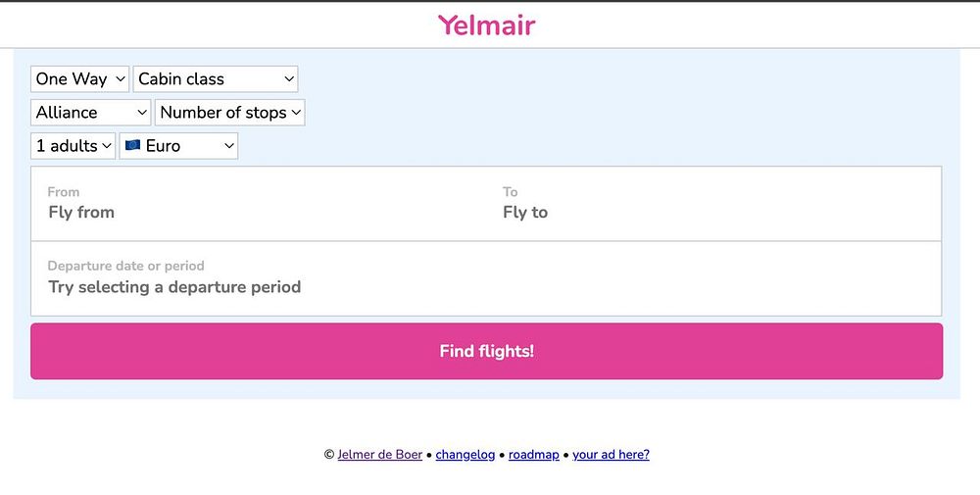Open the Alliance selector
This screenshot has width=980, height=495.
(x=91, y=113)
